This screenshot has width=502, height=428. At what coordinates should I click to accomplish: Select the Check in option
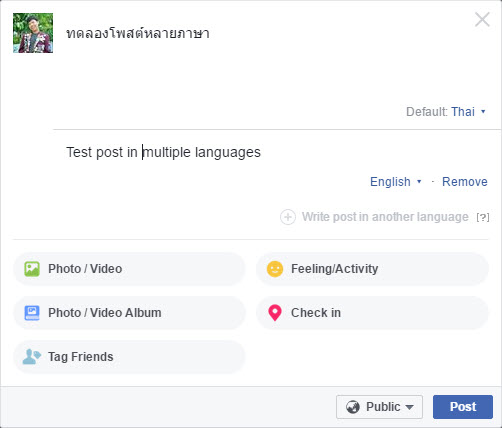tap(372, 313)
